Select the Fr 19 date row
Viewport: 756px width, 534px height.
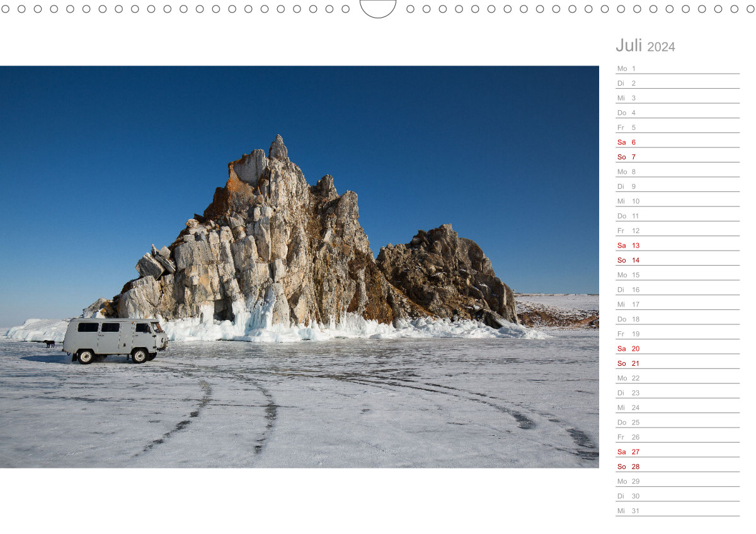[677, 332]
